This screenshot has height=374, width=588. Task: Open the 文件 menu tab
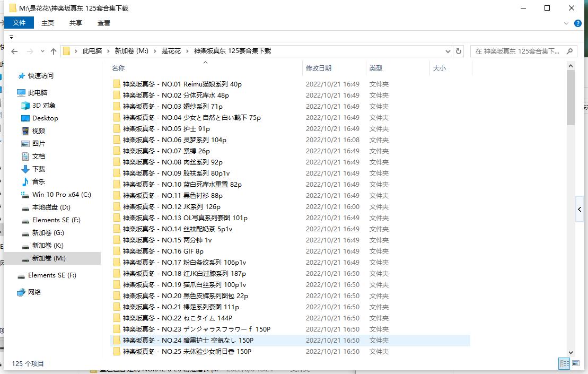point(19,23)
